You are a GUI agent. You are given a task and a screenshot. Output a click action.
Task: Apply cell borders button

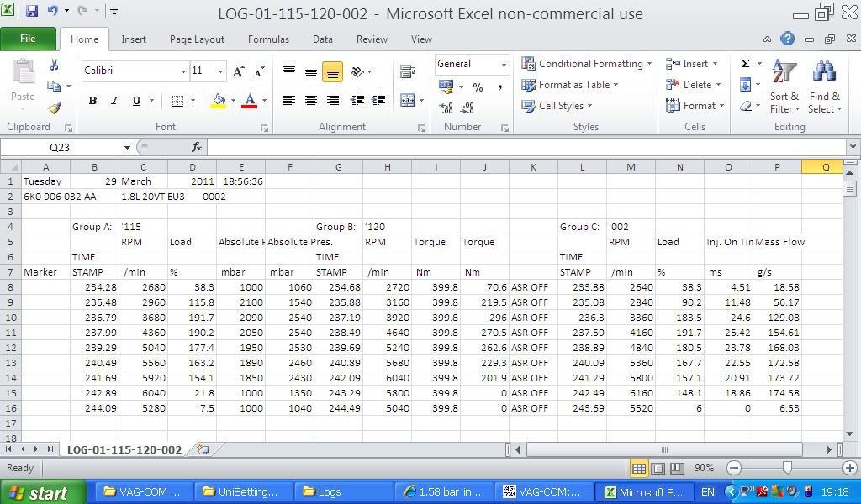177,101
